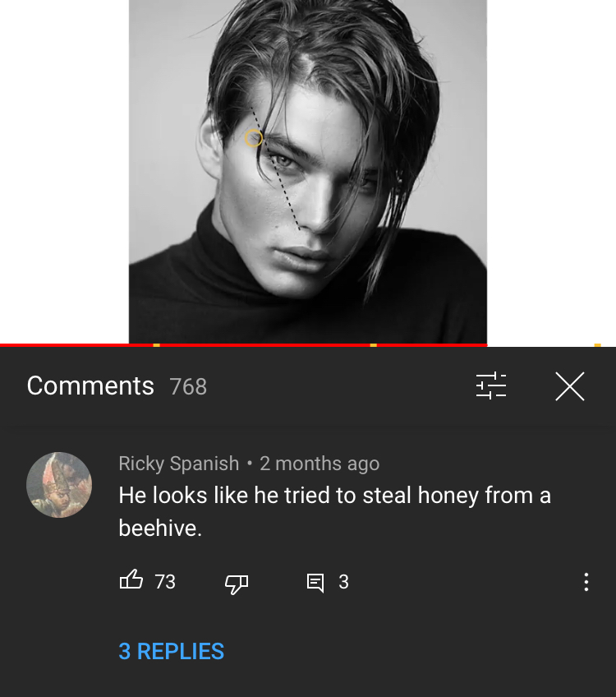This screenshot has width=616, height=697.
Task: Tap the video player showing the portrait
Action: (308, 172)
